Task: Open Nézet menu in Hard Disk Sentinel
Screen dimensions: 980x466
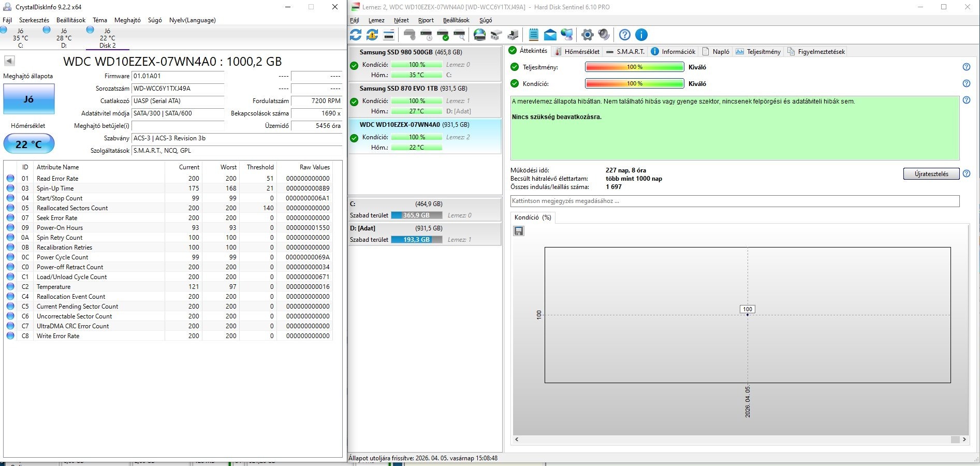Action: tap(401, 20)
